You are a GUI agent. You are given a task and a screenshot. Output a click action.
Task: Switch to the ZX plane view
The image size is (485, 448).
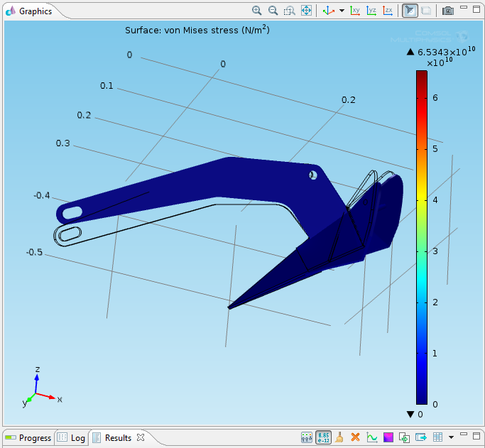pos(388,11)
